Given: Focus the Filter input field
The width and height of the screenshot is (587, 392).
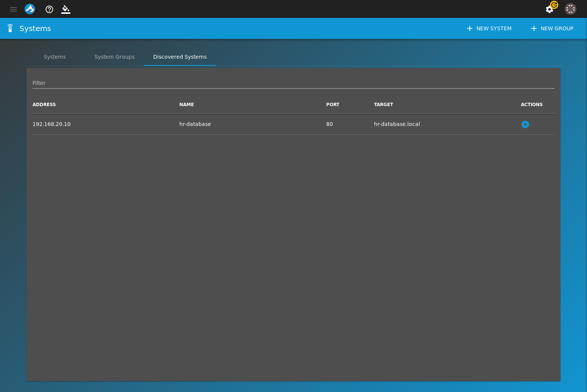Looking at the screenshot, I should click(x=293, y=83).
